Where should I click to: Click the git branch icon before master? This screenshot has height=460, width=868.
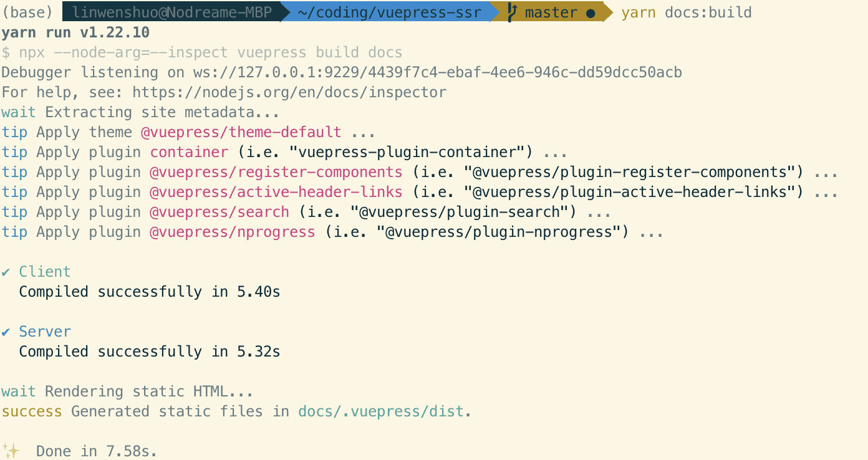(x=513, y=12)
